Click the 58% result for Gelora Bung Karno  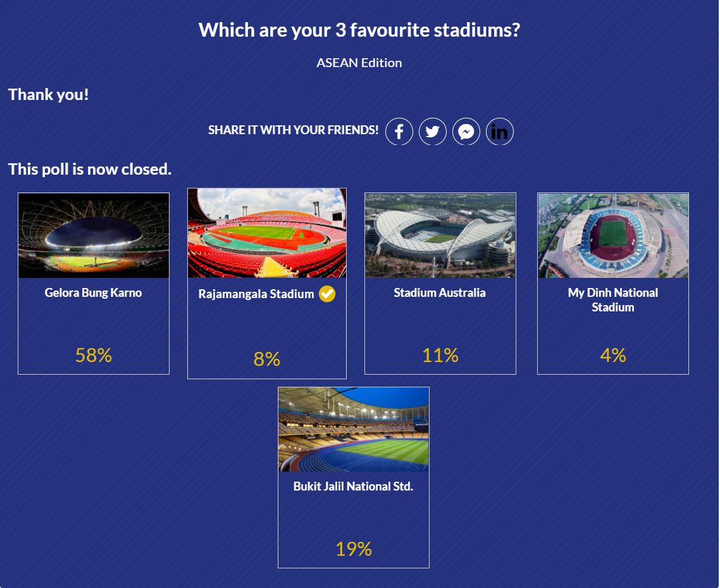click(93, 356)
